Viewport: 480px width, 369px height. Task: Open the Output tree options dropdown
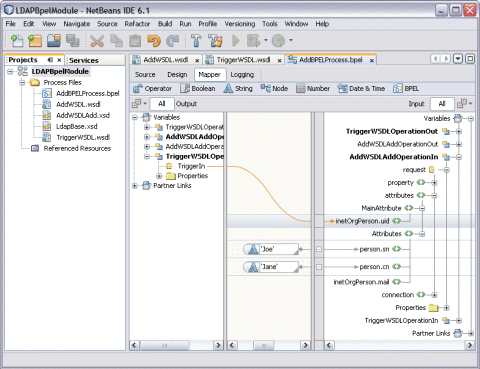139,104
